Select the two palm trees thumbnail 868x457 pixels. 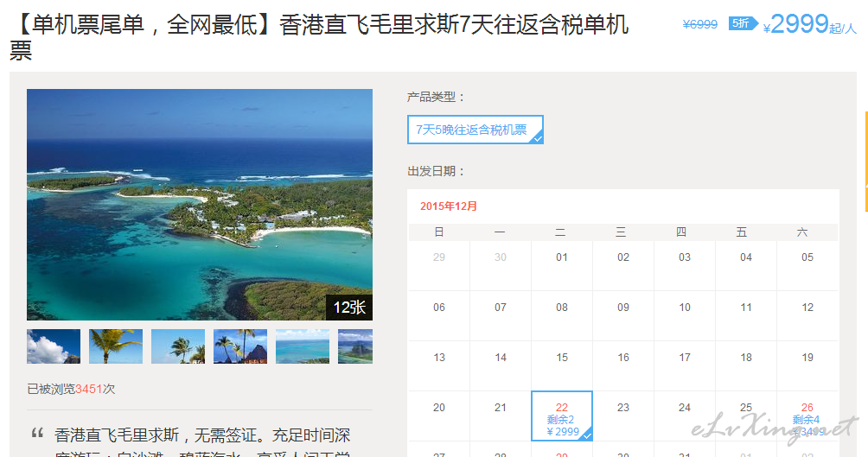coord(178,346)
